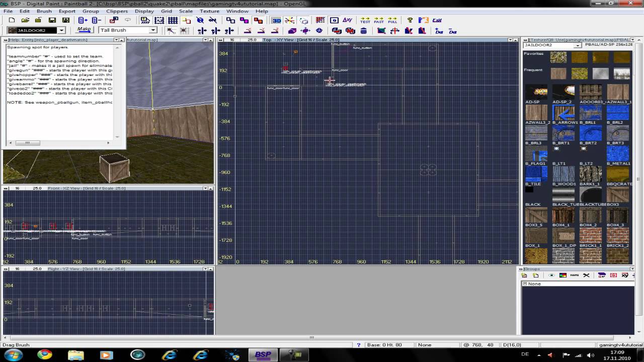
Task: Click the TEST compile button
Action: pyautogui.click(x=365, y=20)
